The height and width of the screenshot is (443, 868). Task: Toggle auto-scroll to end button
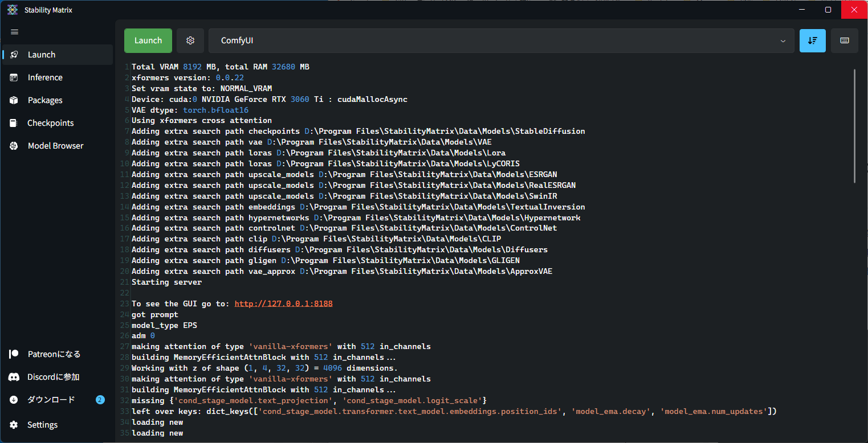pos(813,40)
